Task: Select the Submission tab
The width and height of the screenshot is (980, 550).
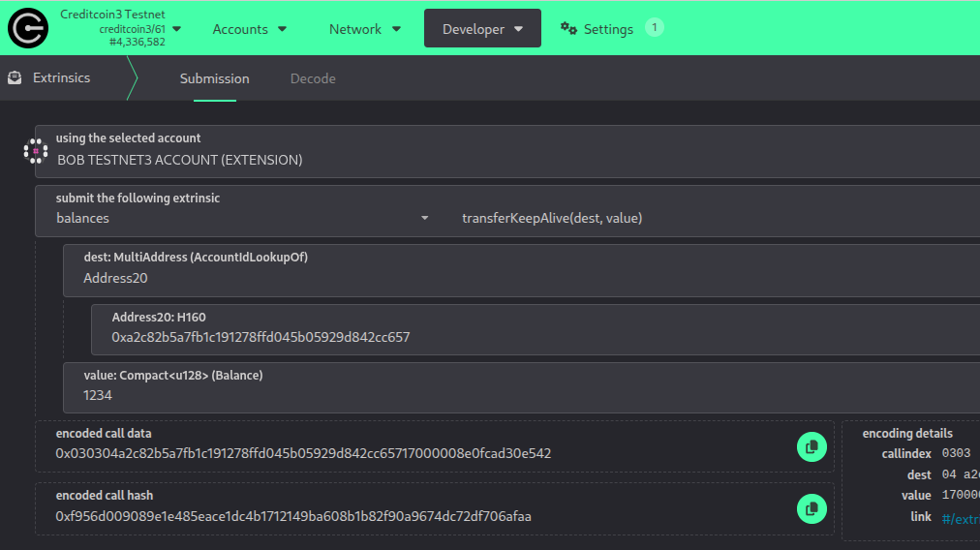Action: pyautogui.click(x=214, y=78)
